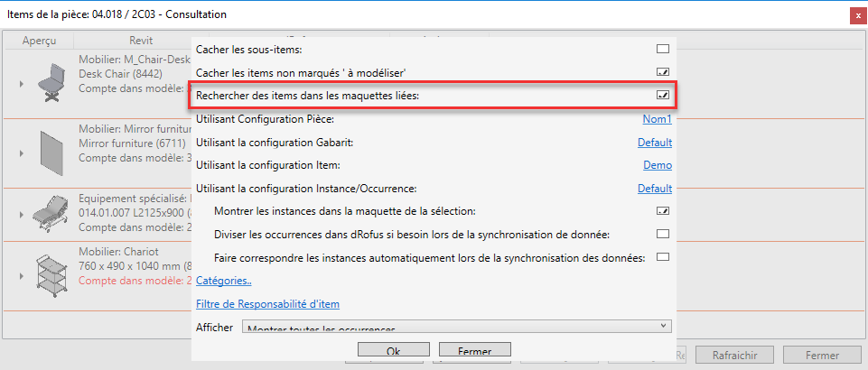Click the Mirror furniture preview image

tap(50, 153)
